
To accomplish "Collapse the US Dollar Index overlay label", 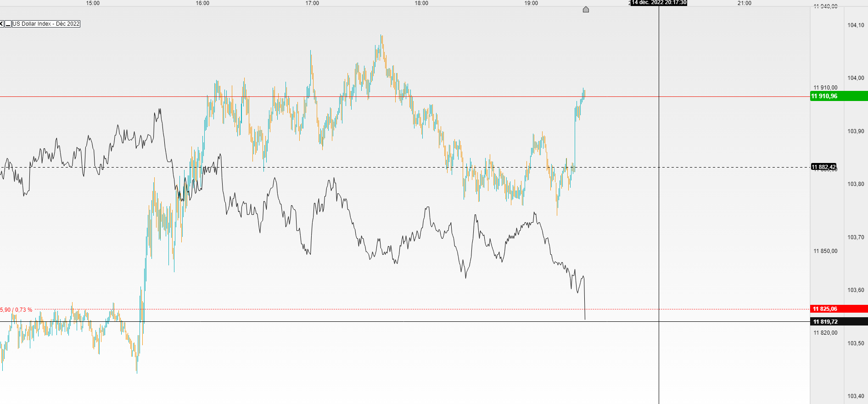I will click(x=8, y=24).
